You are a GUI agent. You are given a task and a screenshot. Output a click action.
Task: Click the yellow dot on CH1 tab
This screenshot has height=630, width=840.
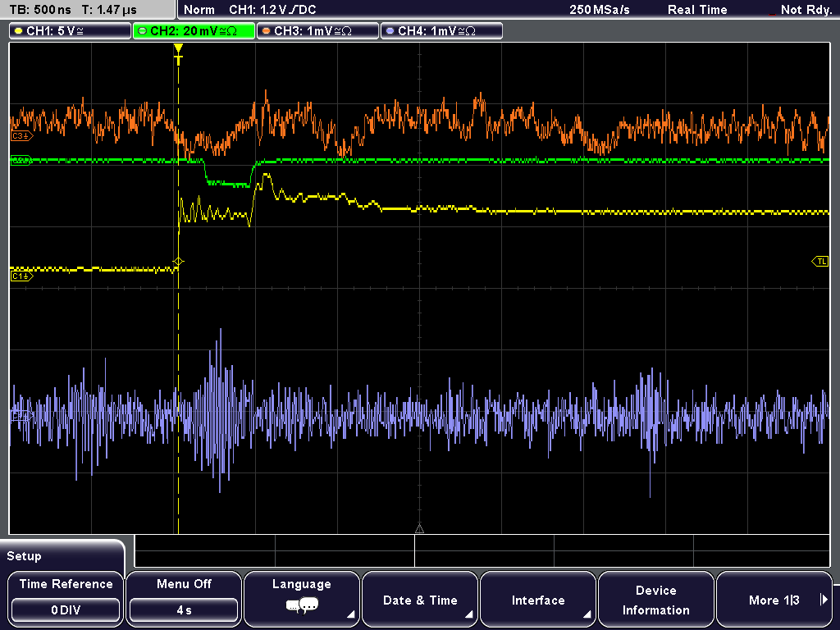pyautogui.click(x=18, y=31)
